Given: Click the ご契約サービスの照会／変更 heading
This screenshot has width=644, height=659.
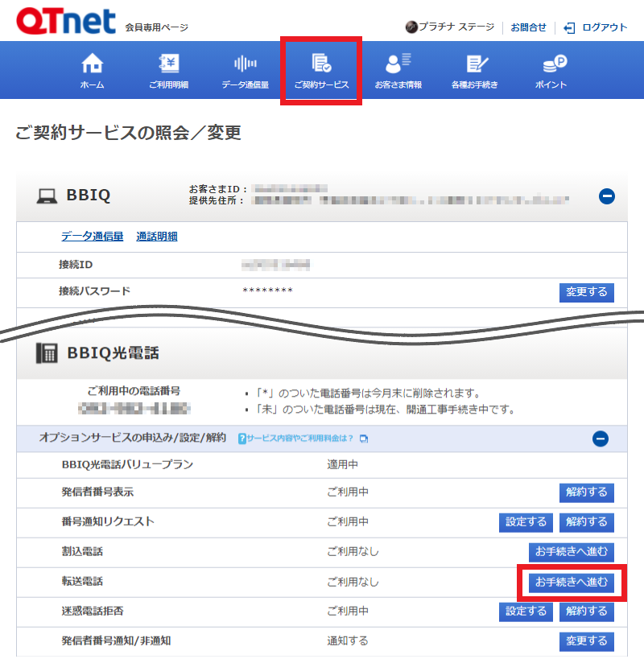Looking at the screenshot, I should point(128,133).
